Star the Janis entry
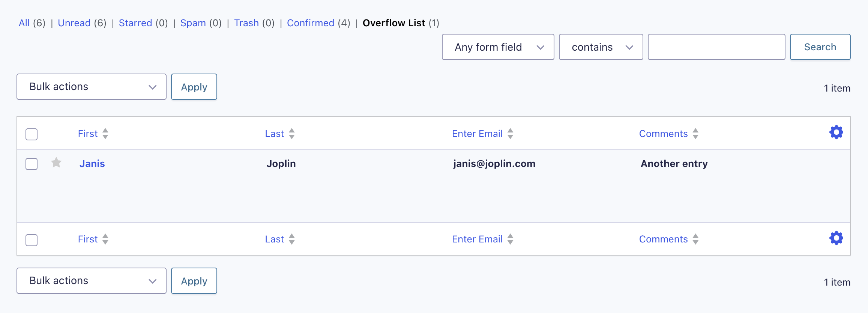868x313 pixels. pyautogui.click(x=56, y=163)
